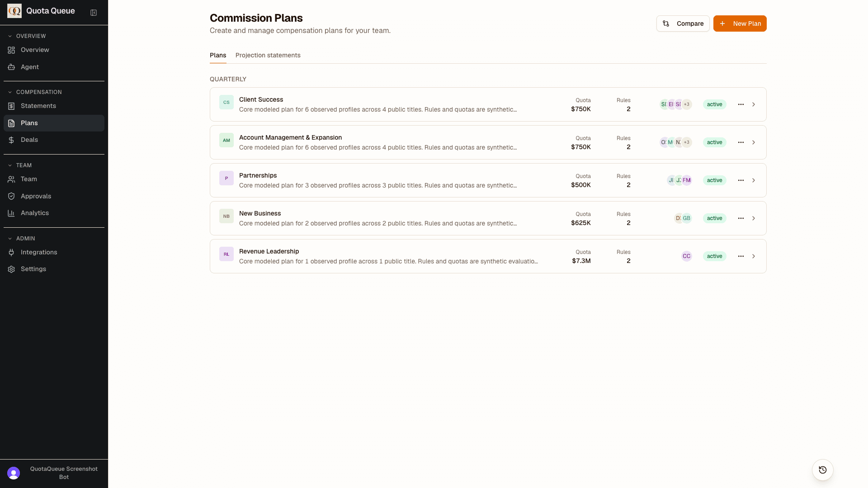868x488 pixels.
Task: Click the $7.3M quota value
Action: point(581,261)
